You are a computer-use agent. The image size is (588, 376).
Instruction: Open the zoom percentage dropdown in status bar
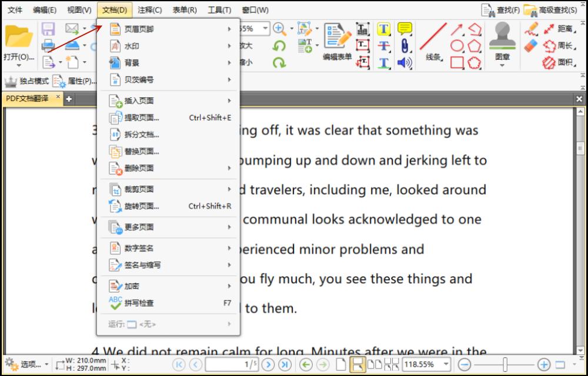(x=446, y=364)
